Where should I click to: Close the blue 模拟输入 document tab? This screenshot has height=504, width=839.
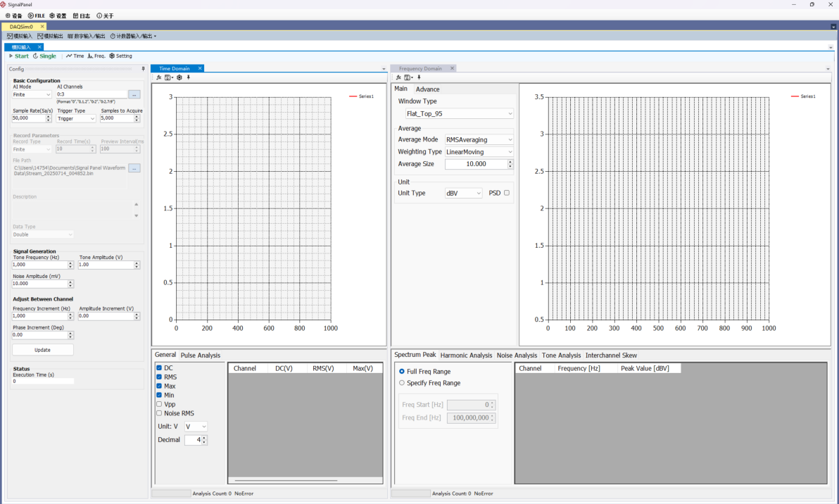[39, 47]
